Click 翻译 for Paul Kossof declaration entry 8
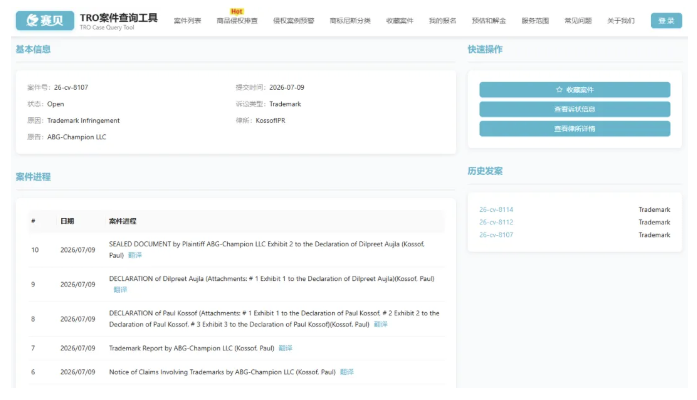Image resolution: width=697 pixels, height=400 pixels. (381, 324)
